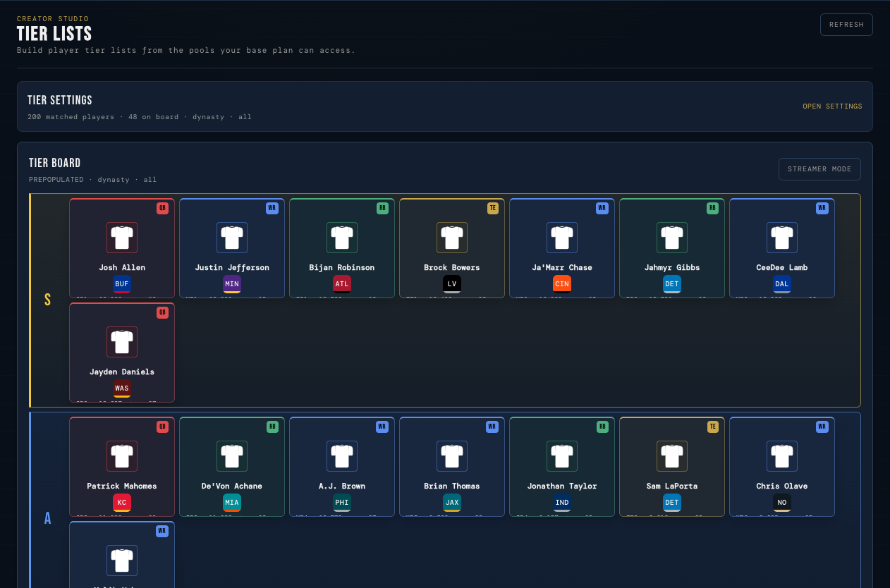Click Jahmyr Gibbs' jersey icon

pos(672,238)
